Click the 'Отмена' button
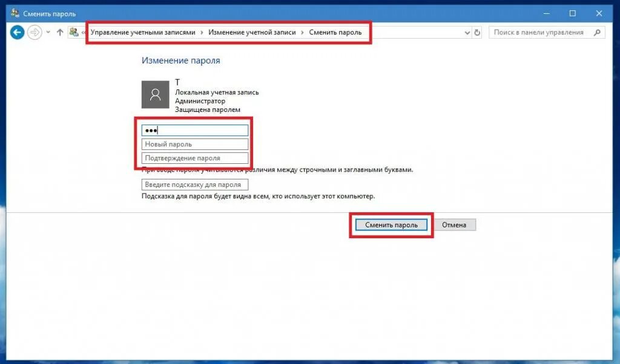The width and height of the screenshot is (620, 364). [x=454, y=225]
